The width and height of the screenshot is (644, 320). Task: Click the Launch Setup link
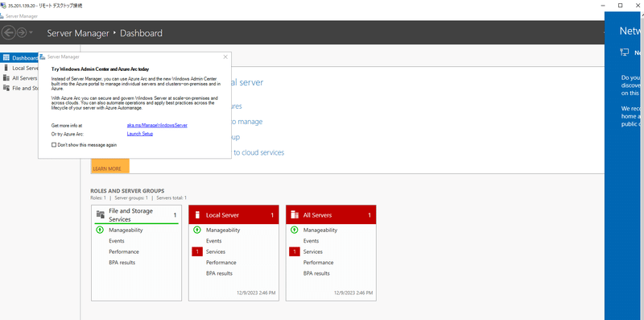pos(139,134)
